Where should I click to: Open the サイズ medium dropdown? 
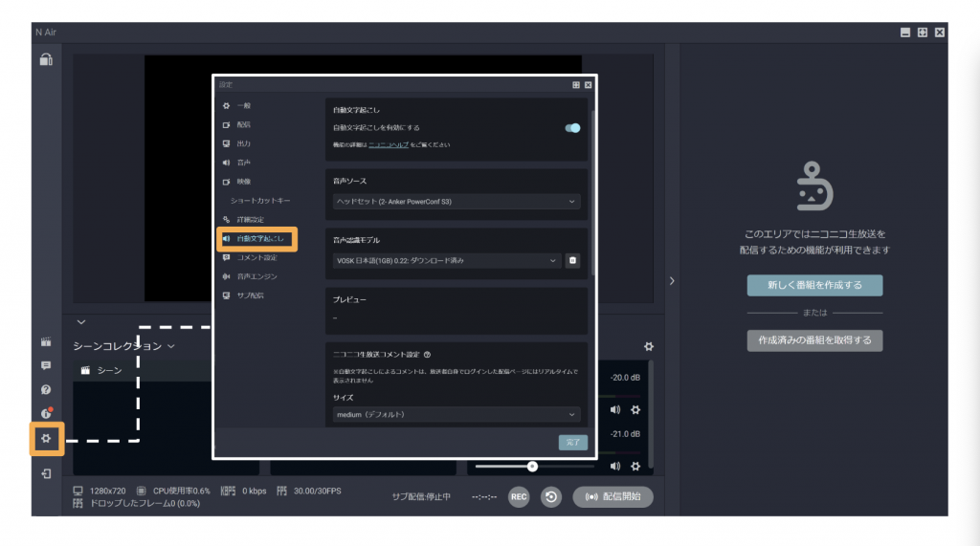(x=457, y=414)
